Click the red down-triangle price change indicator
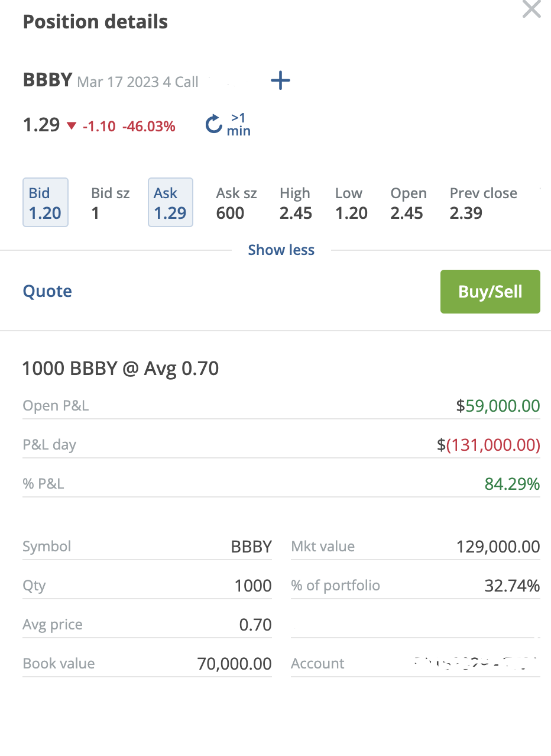This screenshot has width=551, height=756. 72,126
